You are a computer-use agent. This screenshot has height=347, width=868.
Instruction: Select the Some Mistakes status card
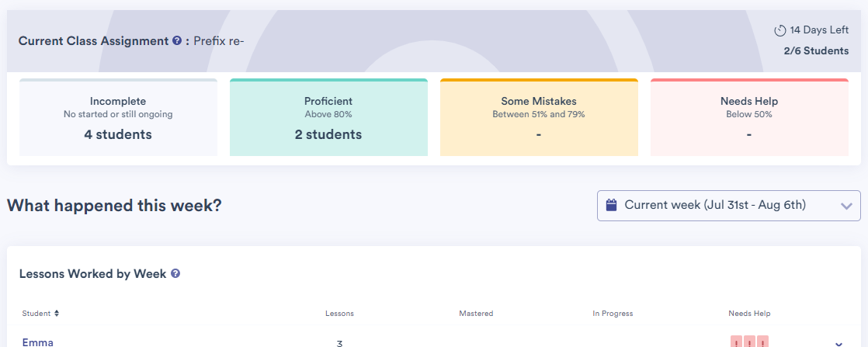539,117
